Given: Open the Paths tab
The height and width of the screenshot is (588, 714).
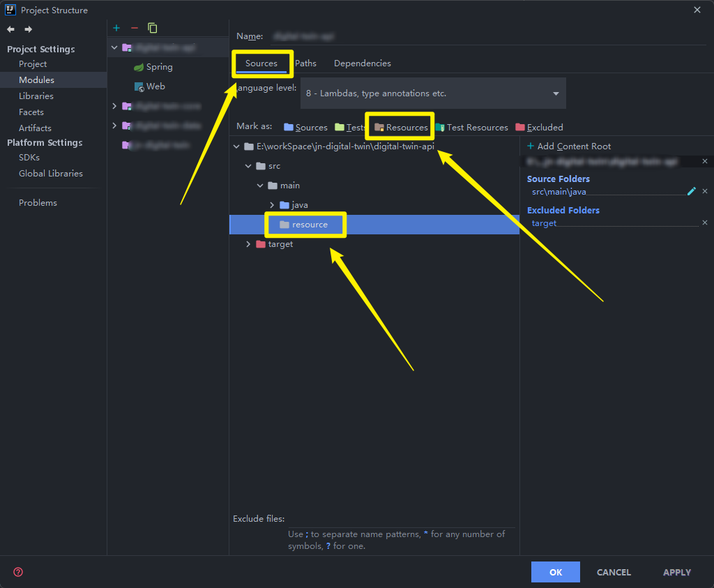Looking at the screenshot, I should click(305, 63).
